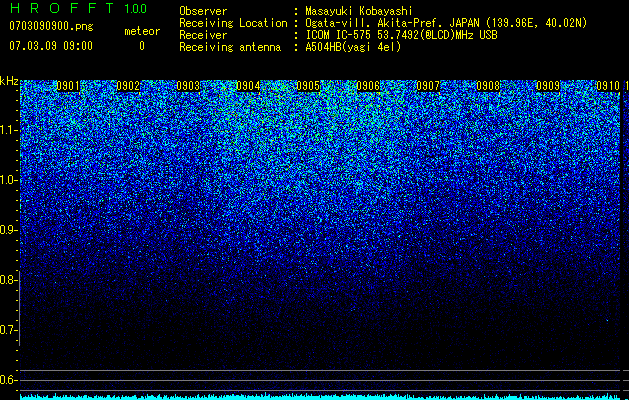
Task: Click the HROFFT 1.0.0 title text
Action: click(x=78, y=8)
